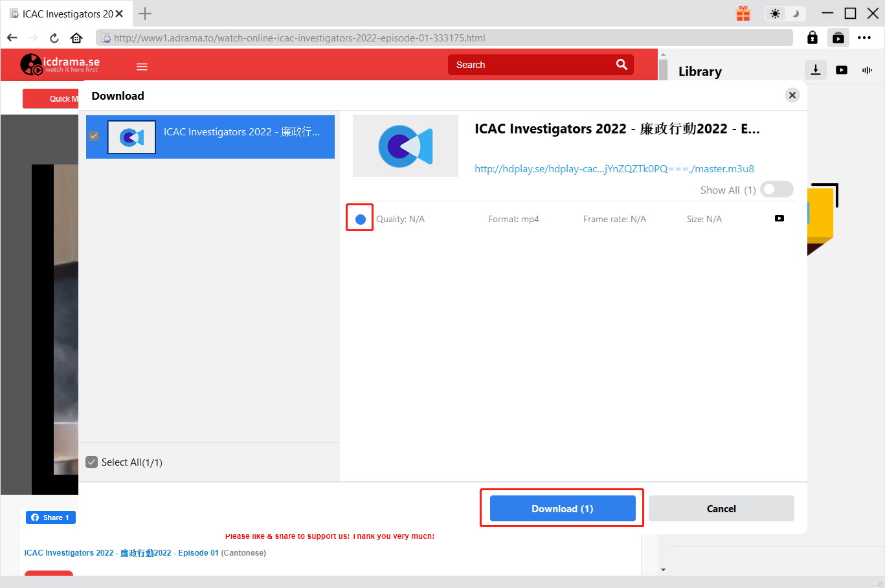
Task: Open a new tab with the plus icon
Action: coord(145,14)
